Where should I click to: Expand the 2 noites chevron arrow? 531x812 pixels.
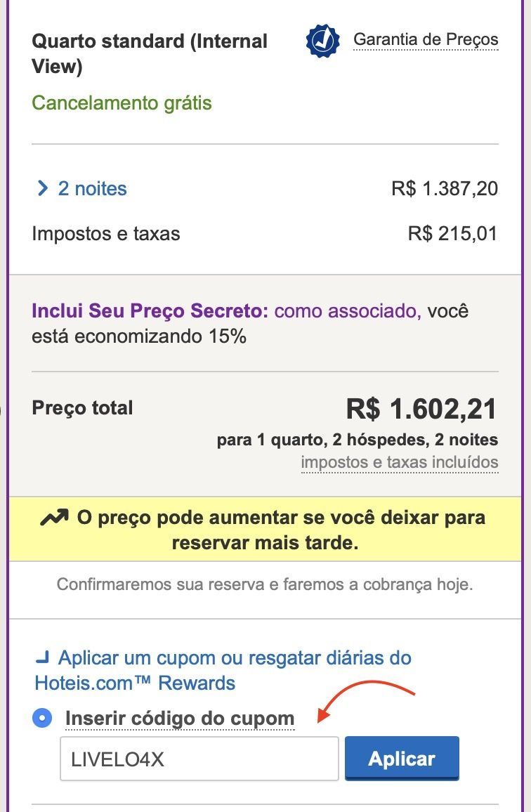[42, 188]
